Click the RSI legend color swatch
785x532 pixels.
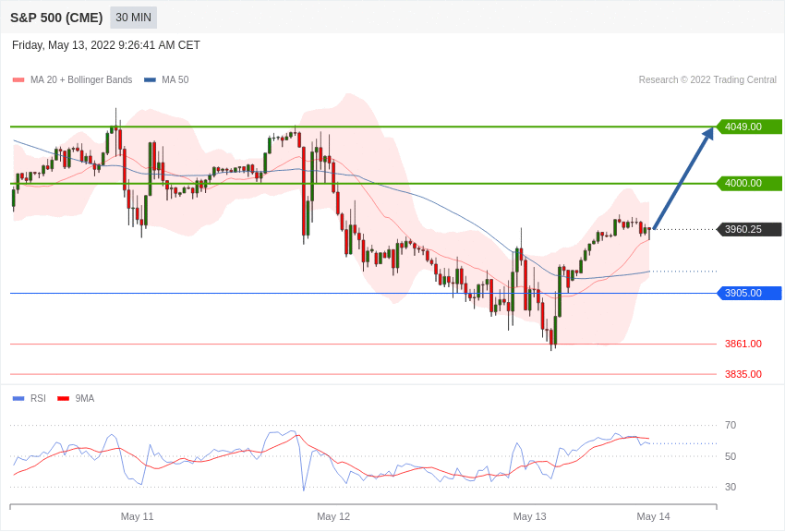tap(18, 399)
